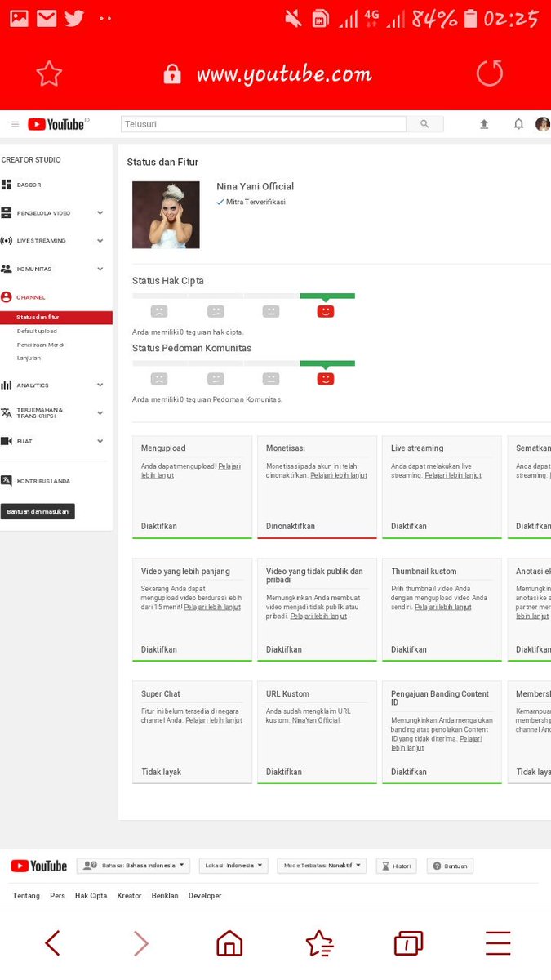Click the Live Streaming icon
The height and width of the screenshot is (980, 551).
[7, 241]
